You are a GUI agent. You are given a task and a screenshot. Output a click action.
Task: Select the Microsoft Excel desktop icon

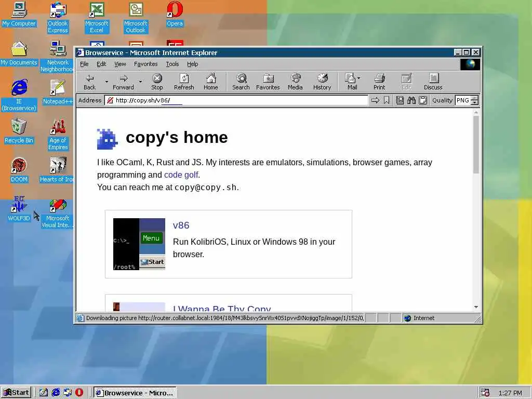coord(97,18)
